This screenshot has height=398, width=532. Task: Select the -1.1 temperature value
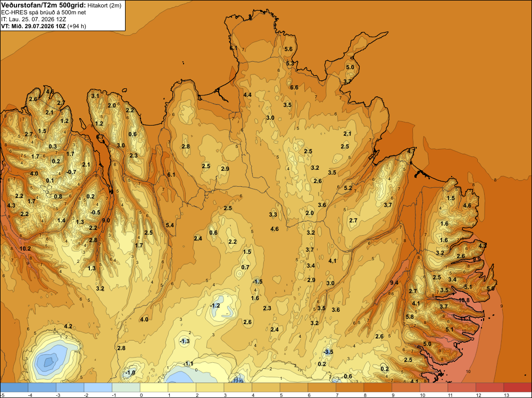[188, 364]
